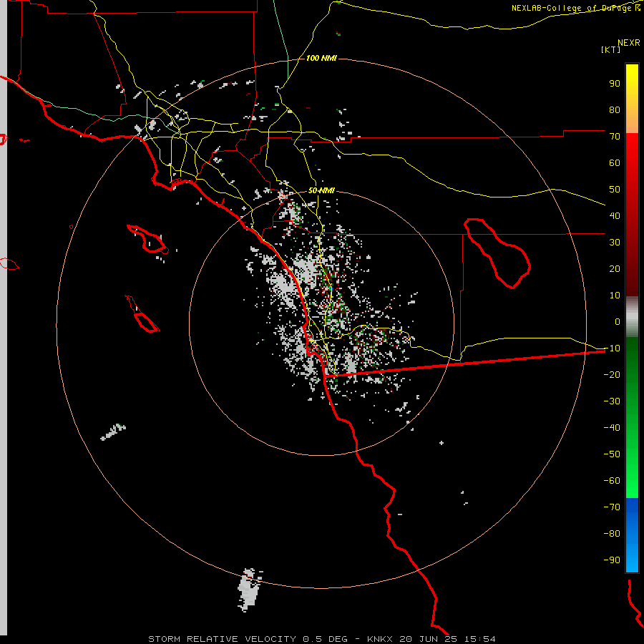
Task: Click the 20 JUN 25 date text
Action: pos(429,639)
